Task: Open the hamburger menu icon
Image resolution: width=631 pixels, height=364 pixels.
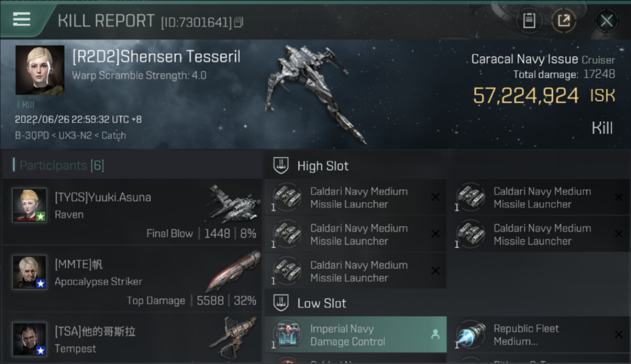Action: click(x=22, y=19)
